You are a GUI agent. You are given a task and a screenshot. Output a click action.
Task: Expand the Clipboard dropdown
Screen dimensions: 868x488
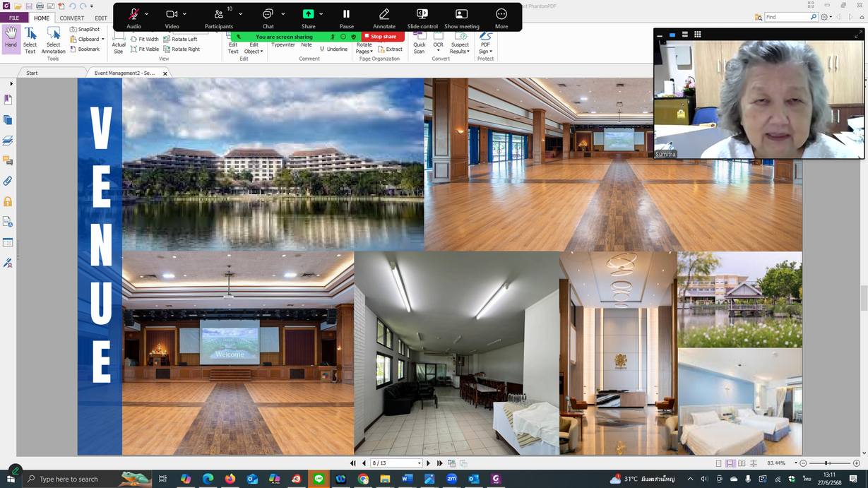tap(103, 40)
